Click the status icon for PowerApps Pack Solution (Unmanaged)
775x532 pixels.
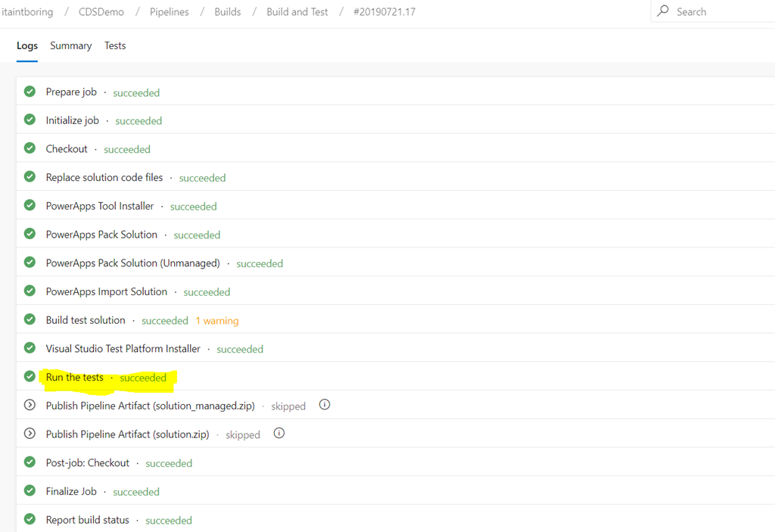coord(30,262)
